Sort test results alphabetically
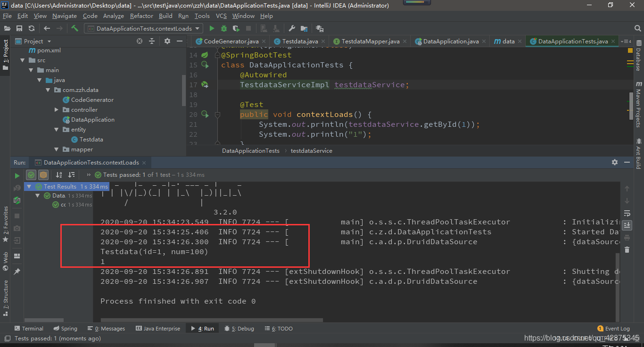This screenshot has width=644, height=347. [x=59, y=175]
